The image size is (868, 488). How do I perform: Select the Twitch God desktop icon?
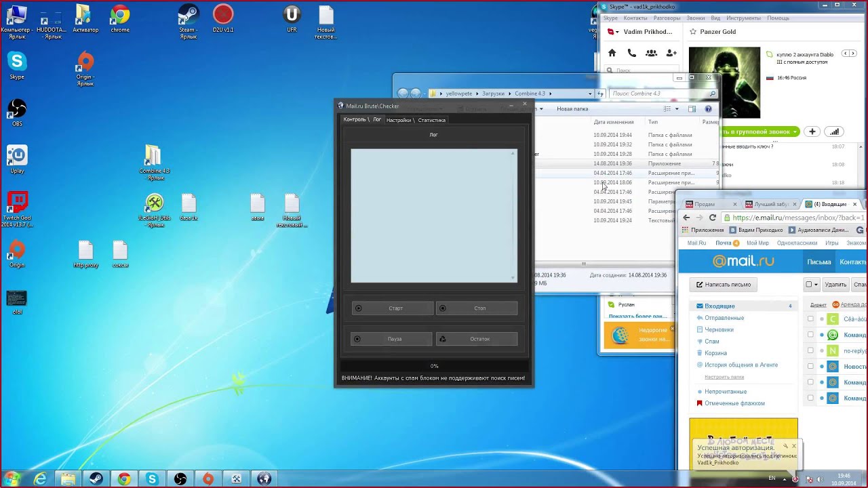[x=17, y=209]
